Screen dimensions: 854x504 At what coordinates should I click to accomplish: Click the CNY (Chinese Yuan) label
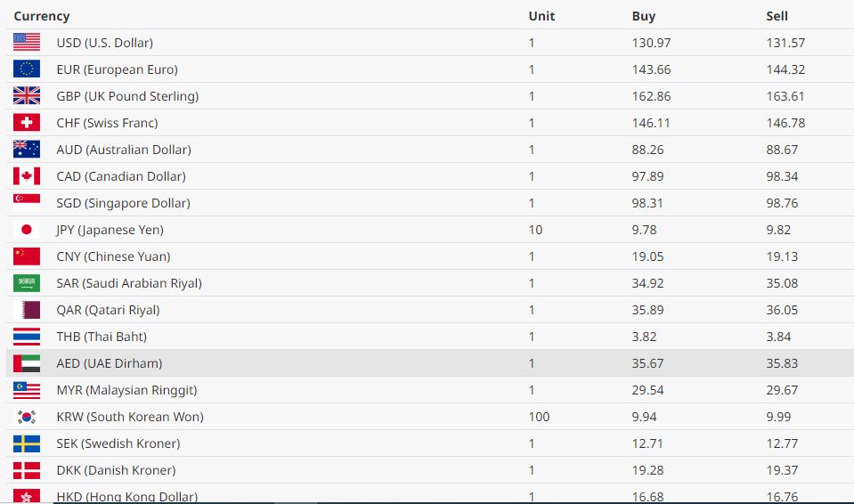click(x=113, y=256)
